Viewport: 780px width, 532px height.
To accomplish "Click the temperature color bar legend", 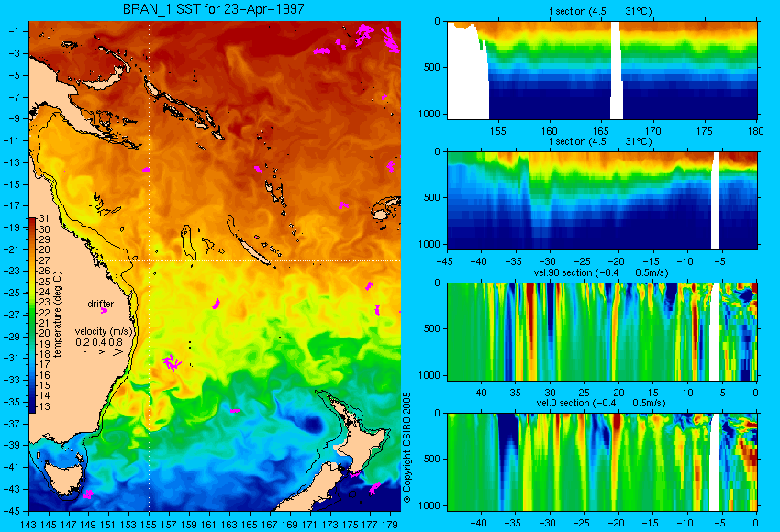I will pyautogui.click(x=32, y=316).
